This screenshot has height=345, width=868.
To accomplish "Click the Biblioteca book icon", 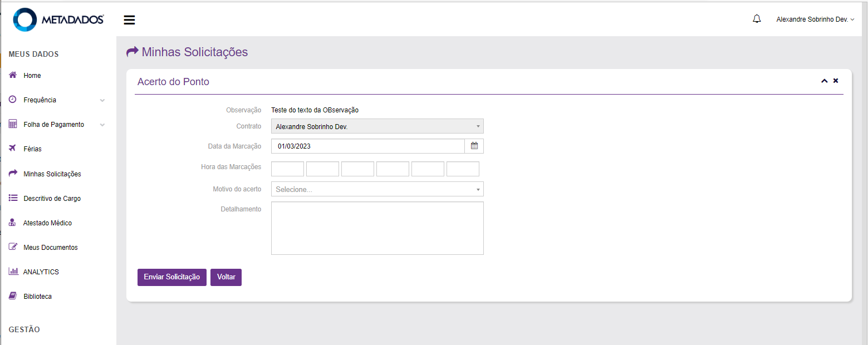I will coord(13,296).
